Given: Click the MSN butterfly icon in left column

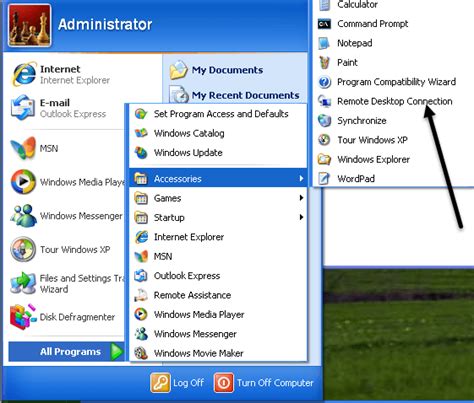Looking at the screenshot, I should (x=23, y=148).
